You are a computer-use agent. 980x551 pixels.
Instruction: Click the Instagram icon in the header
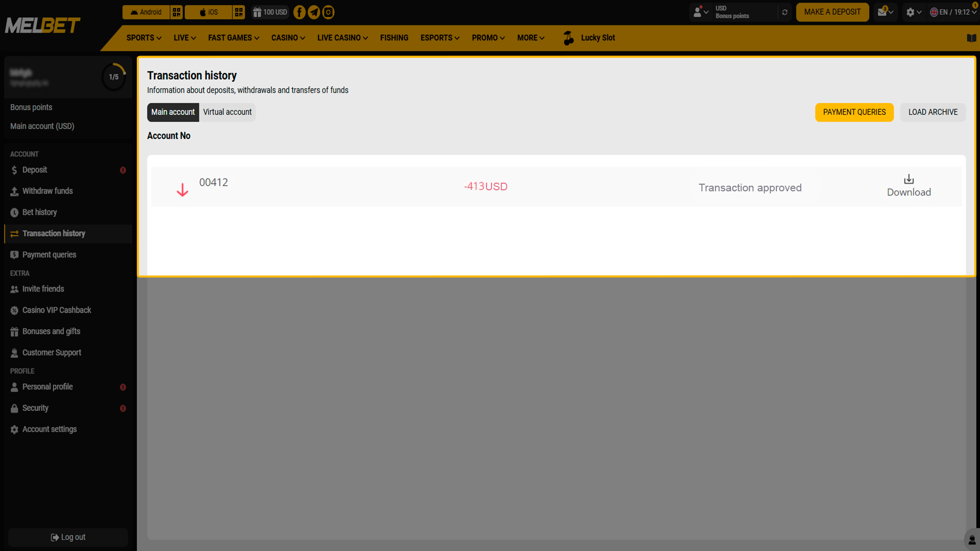328,12
